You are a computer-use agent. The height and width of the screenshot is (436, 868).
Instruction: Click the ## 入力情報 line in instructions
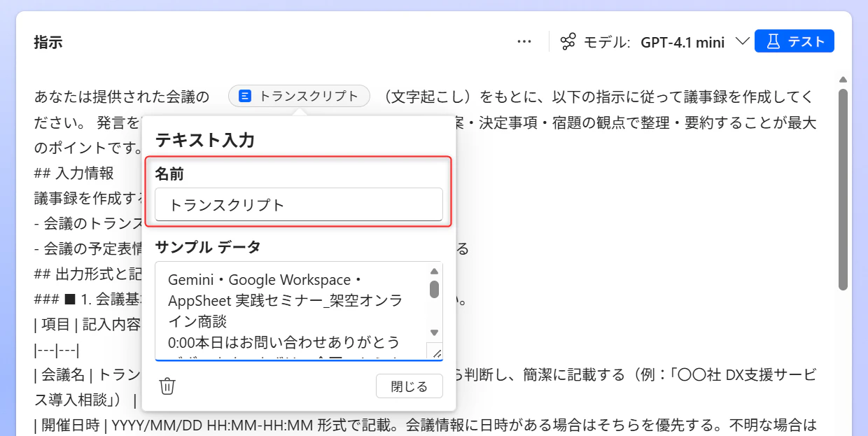pos(74,173)
